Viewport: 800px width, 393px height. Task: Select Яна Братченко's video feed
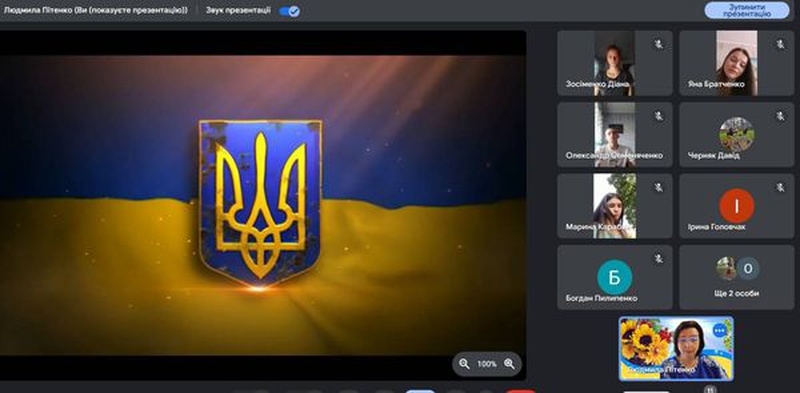[737, 63]
